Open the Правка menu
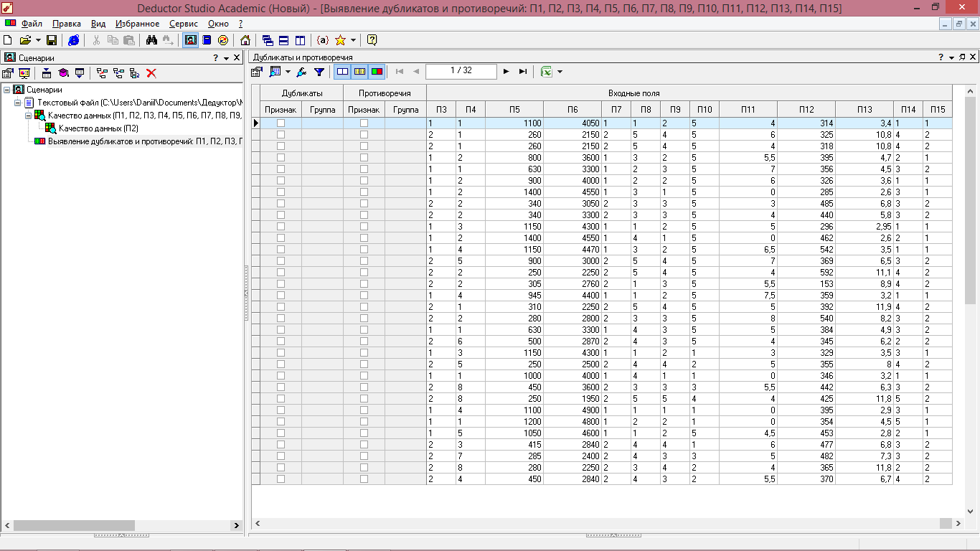This screenshot has width=980, height=551. [67, 24]
